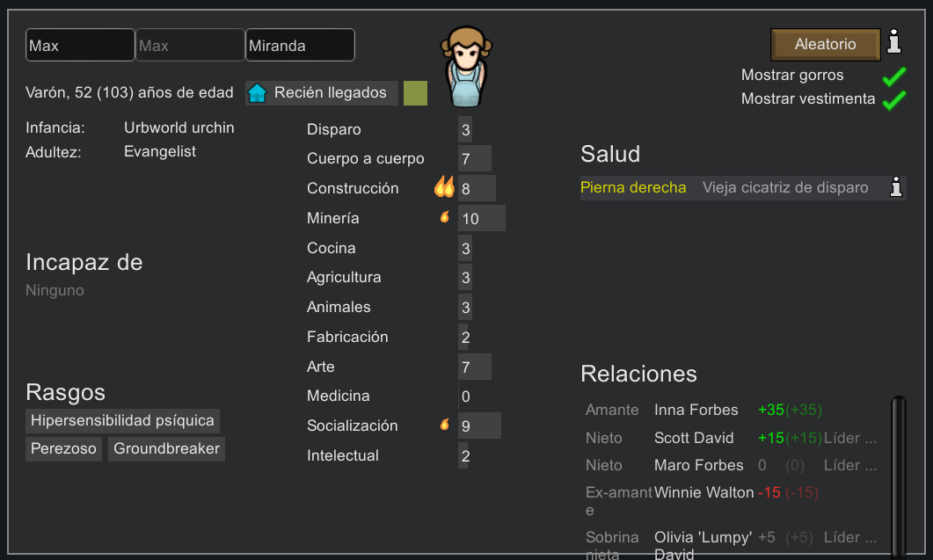This screenshot has width=933, height=560.
Task: Click the flame passion icon beside Minería
Action: pos(445,217)
